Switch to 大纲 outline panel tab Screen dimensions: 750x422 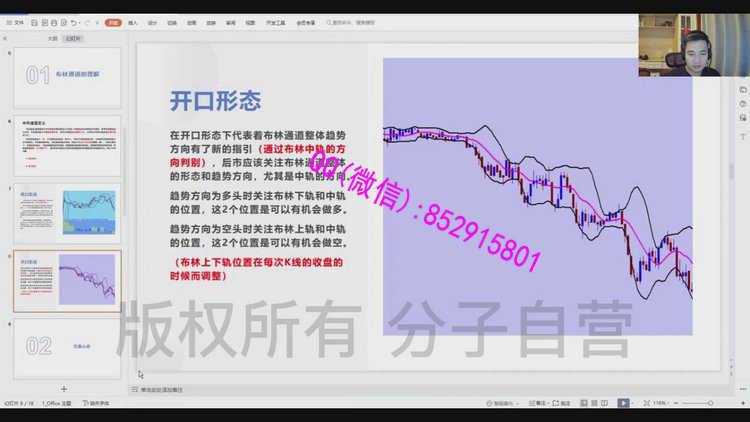point(52,38)
